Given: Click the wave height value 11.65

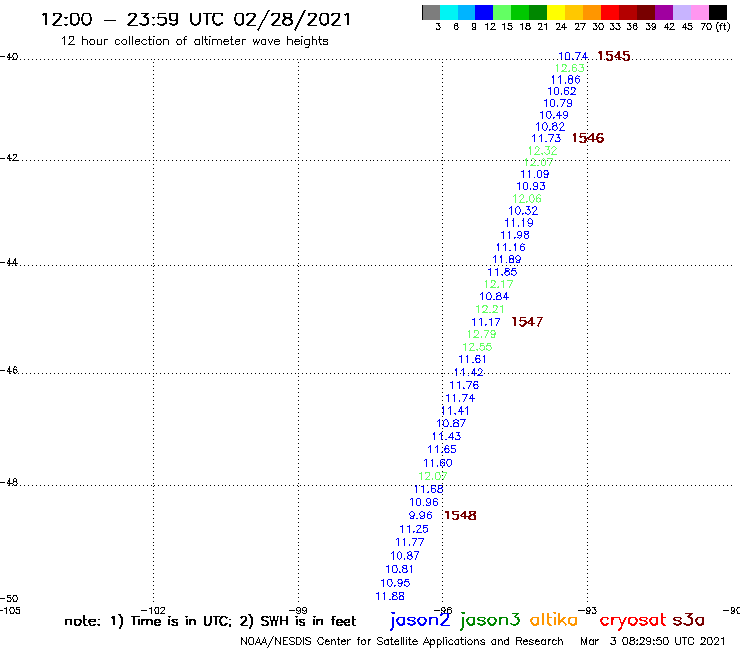Looking at the screenshot, I should point(442,449).
